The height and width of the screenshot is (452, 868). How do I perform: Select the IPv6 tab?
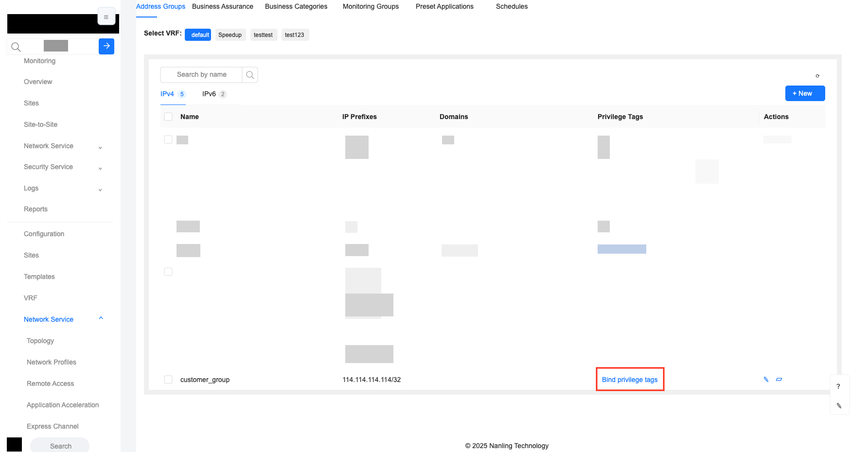point(214,94)
